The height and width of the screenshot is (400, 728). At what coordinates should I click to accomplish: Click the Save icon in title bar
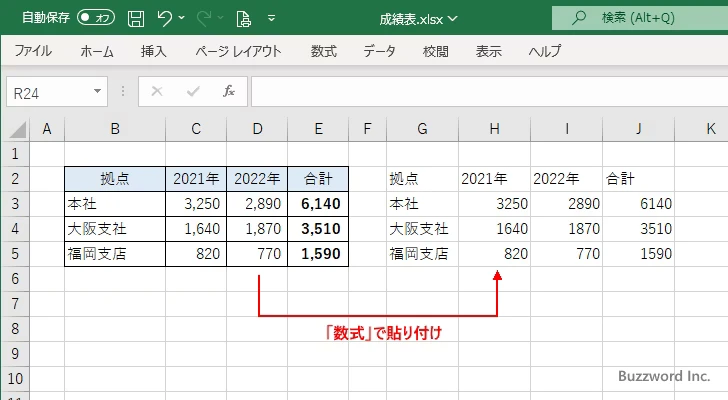136,17
